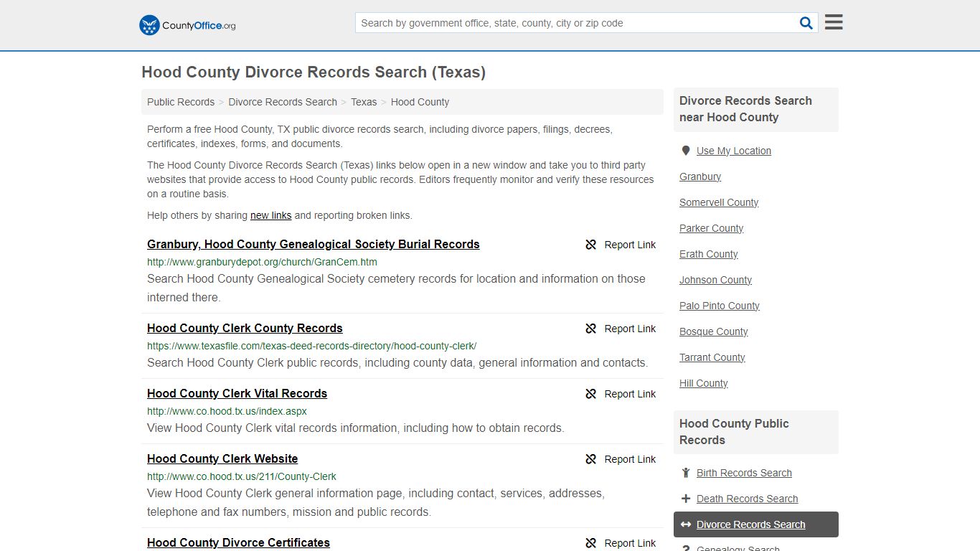The width and height of the screenshot is (980, 551).
Task: Click the Birth Records Search person icon
Action: [686, 473]
